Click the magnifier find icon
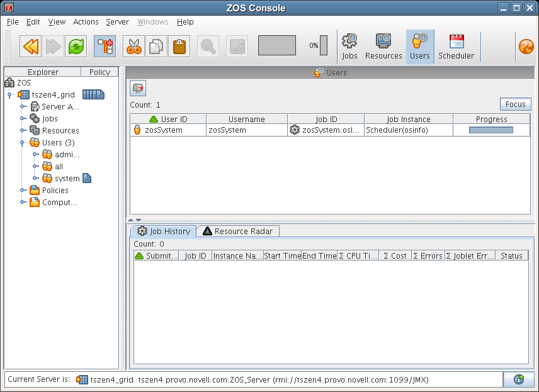Image resolution: width=539 pixels, height=392 pixels. (208, 46)
